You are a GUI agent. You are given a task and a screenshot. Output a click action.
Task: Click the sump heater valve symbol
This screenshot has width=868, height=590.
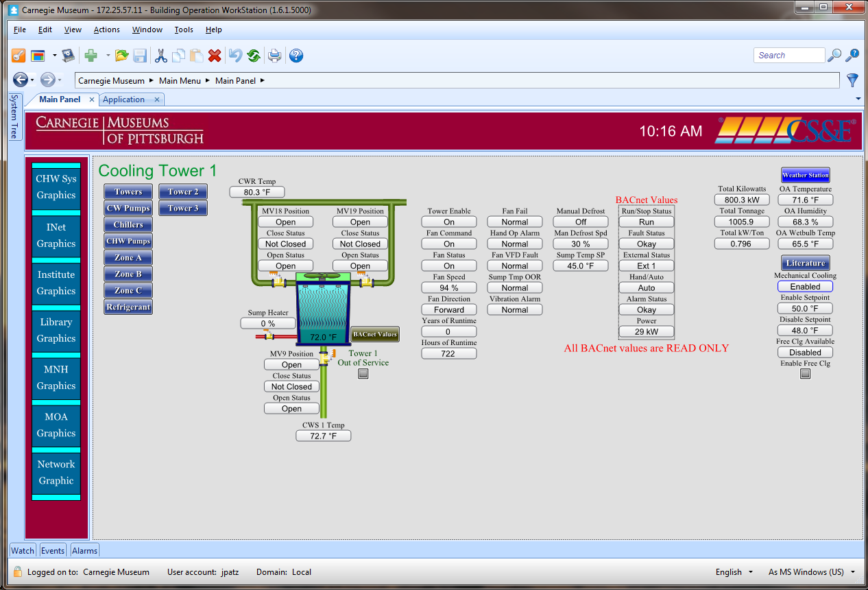tap(268, 335)
